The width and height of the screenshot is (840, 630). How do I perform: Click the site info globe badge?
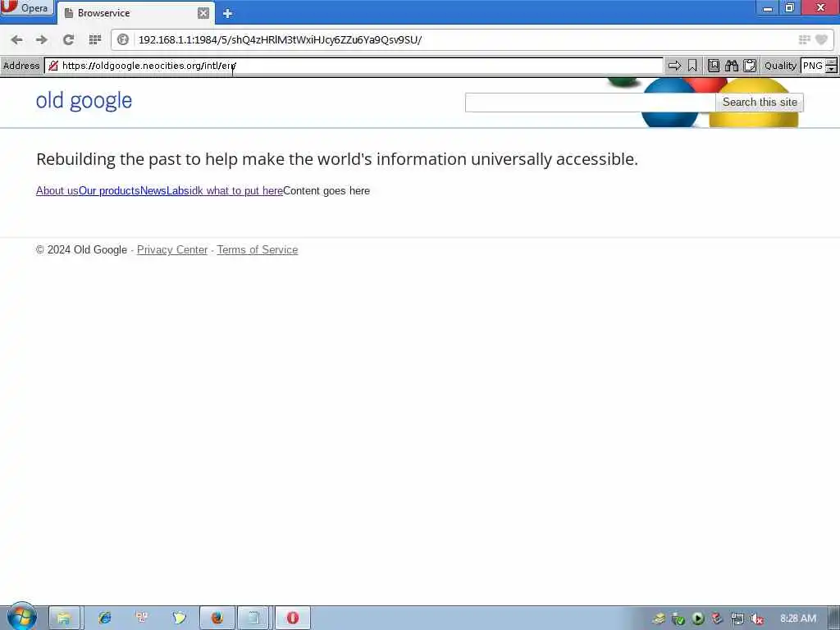[x=123, y=39]
